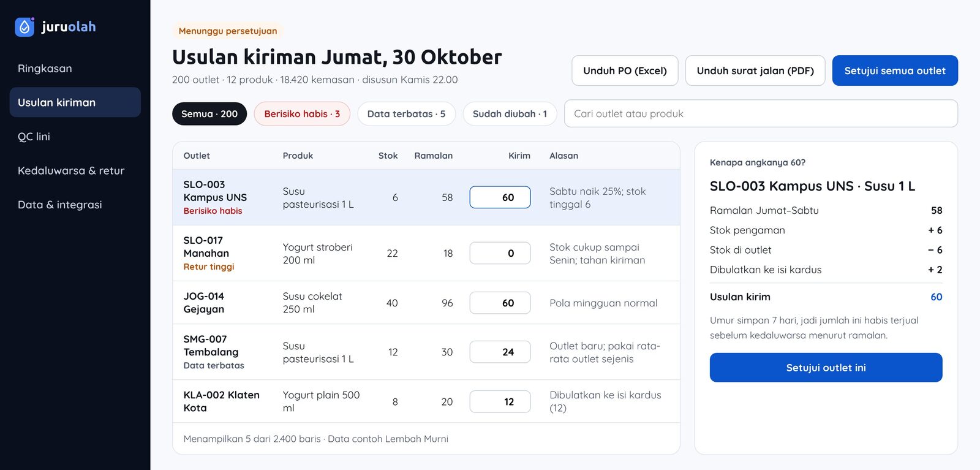Click the red Berisiko habis label under SLO-003

pos(213,211)
